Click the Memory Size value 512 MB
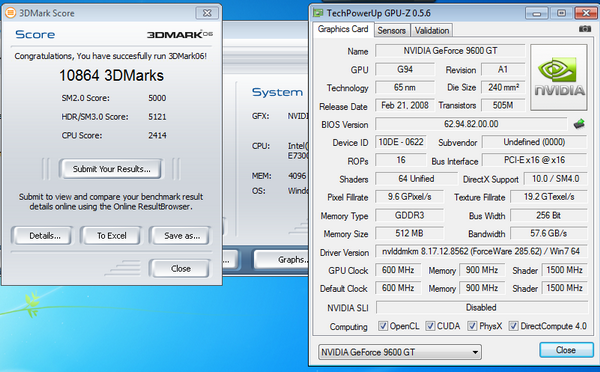Viewport: 600px width, 372px height. (x=409, y=233)
